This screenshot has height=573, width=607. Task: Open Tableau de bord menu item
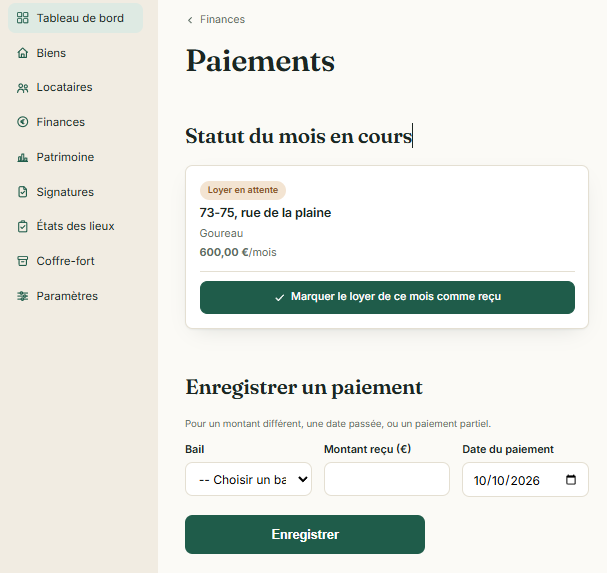pyautogui.click(x=75, y=18)
